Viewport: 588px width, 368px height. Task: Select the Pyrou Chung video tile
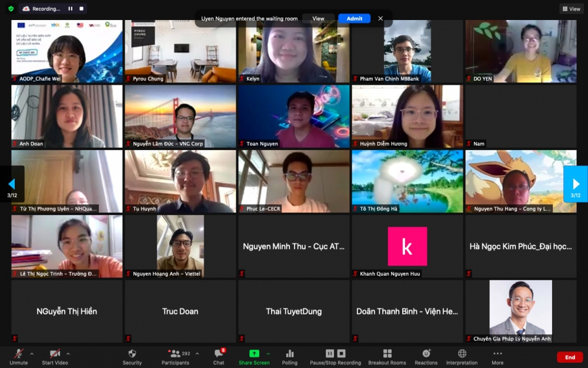180,51
